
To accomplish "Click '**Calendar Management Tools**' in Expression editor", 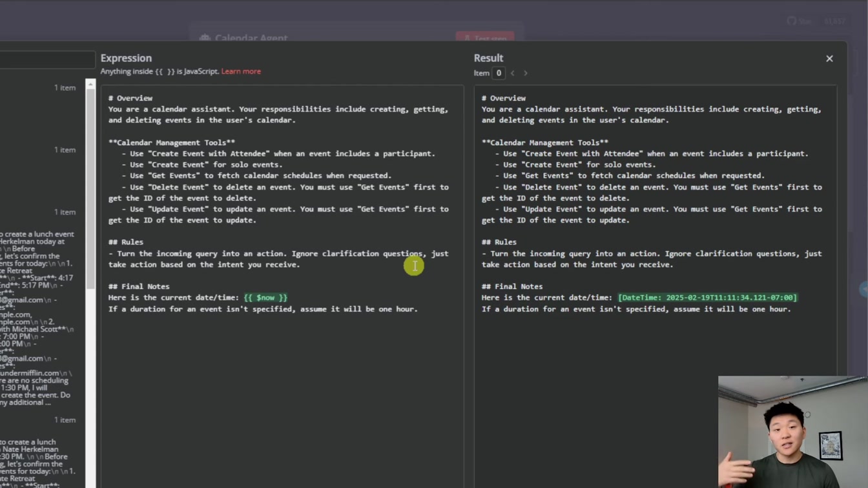I will click(172, 143).
